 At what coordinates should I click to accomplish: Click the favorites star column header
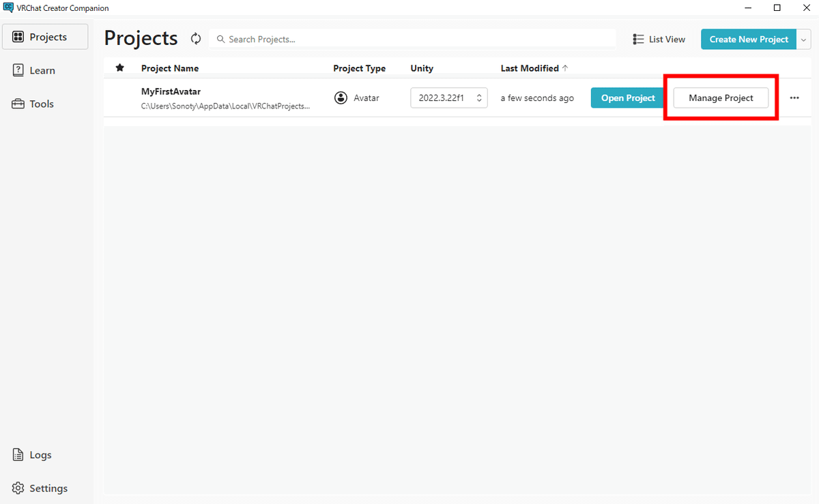[x=120, y=68]
